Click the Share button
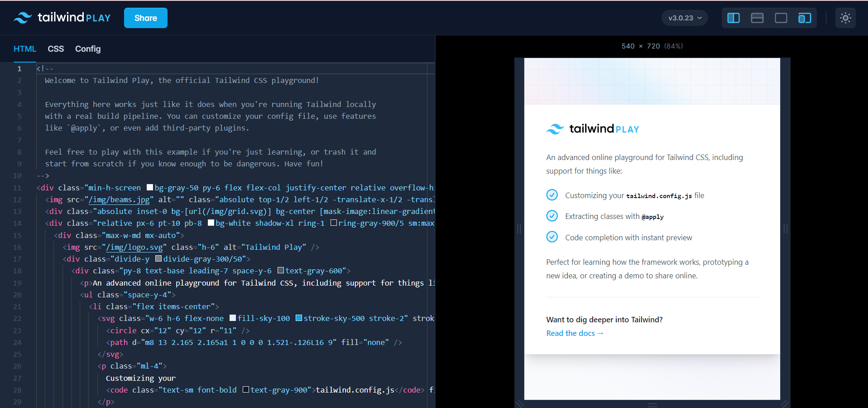This screenshot has width=868, height=408. [x=145, y=18]
